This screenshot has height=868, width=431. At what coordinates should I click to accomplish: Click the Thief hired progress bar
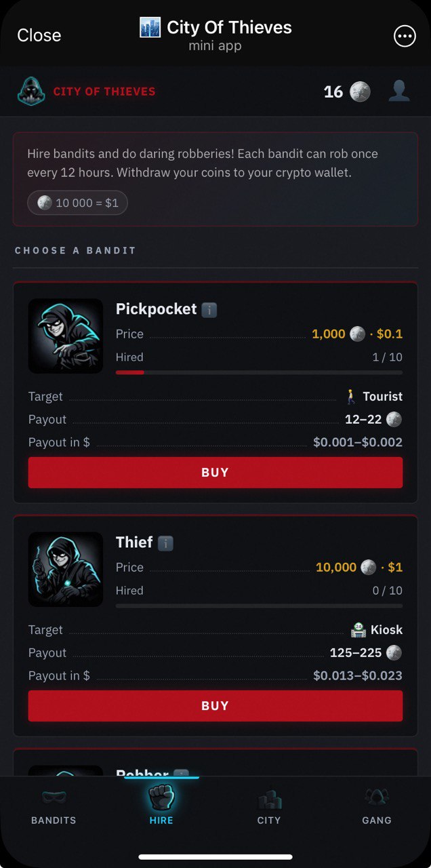tap(259, 606)
